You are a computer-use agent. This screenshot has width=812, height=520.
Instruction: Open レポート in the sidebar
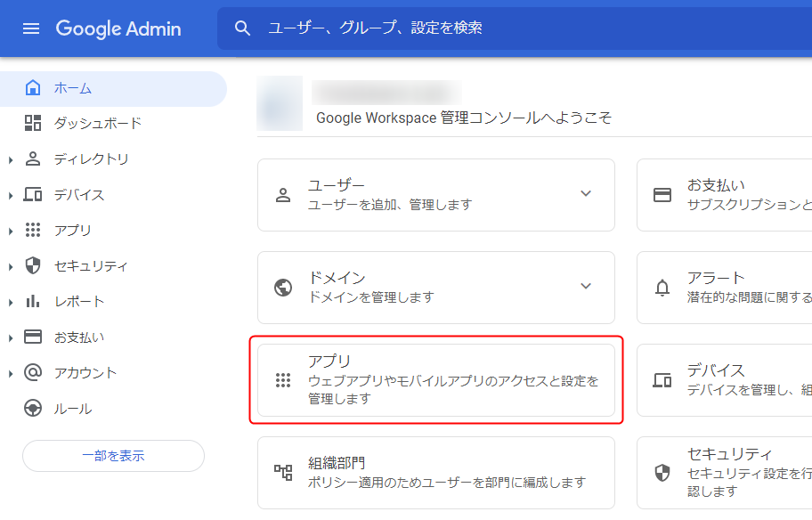[79, 302]
